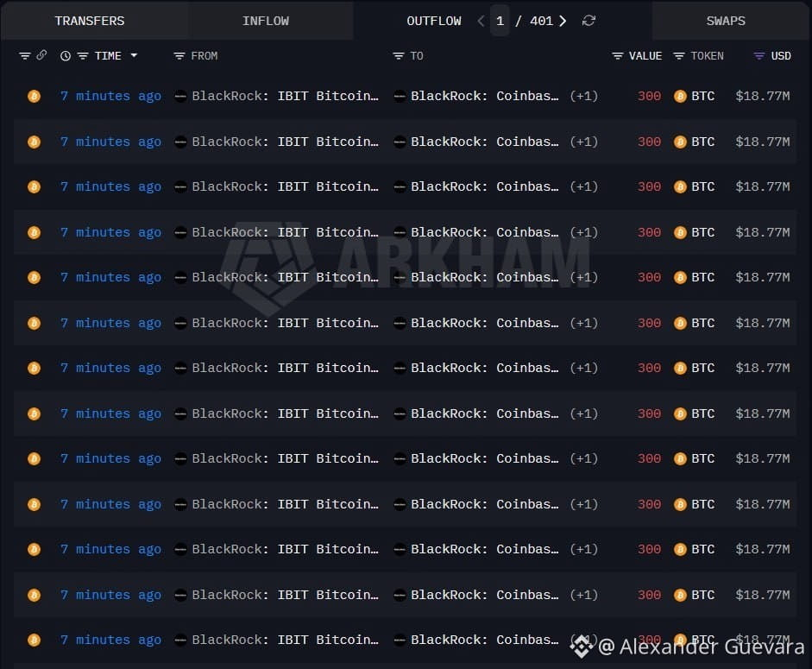Image resolution: width=812 pixels, height=669 pixels.
Task: Go to the next page arrow
Action: [x=563, y=21]
